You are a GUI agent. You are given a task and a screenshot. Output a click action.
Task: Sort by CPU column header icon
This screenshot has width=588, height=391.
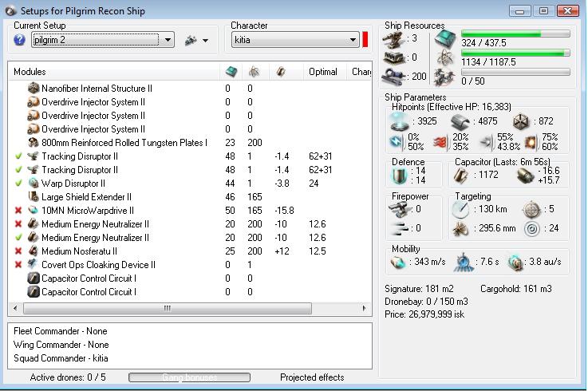point(231,71)
